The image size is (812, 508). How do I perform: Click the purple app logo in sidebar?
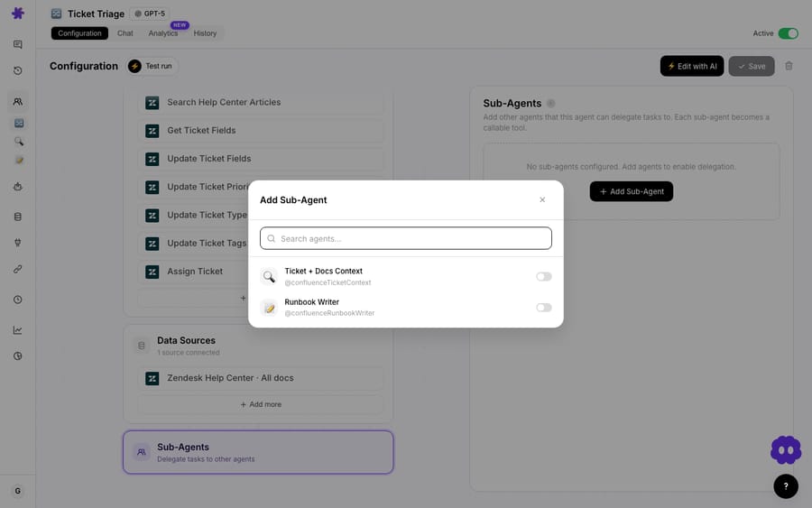(18, 13)
